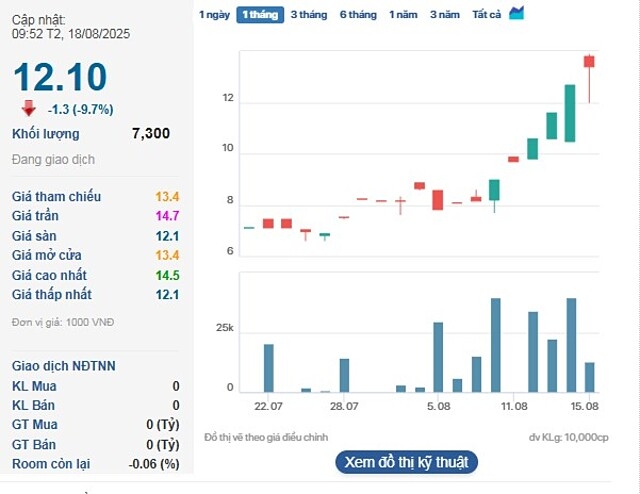This screenshot has height=494, width=640.
Task: Select the 1 tháng timeframe tab
Action: [259, 14]
